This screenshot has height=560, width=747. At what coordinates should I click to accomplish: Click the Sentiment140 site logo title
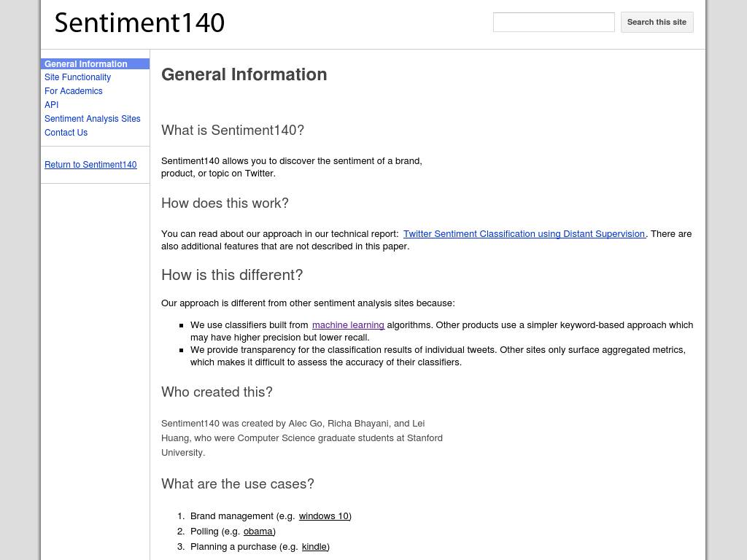(x=139, y=23)
